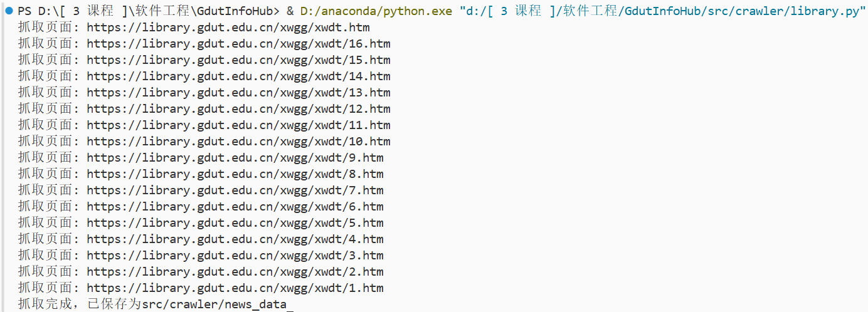Click the xwdt/9.htm URL
This screenshot has height=312, width=868.
[x=235, y=158]
